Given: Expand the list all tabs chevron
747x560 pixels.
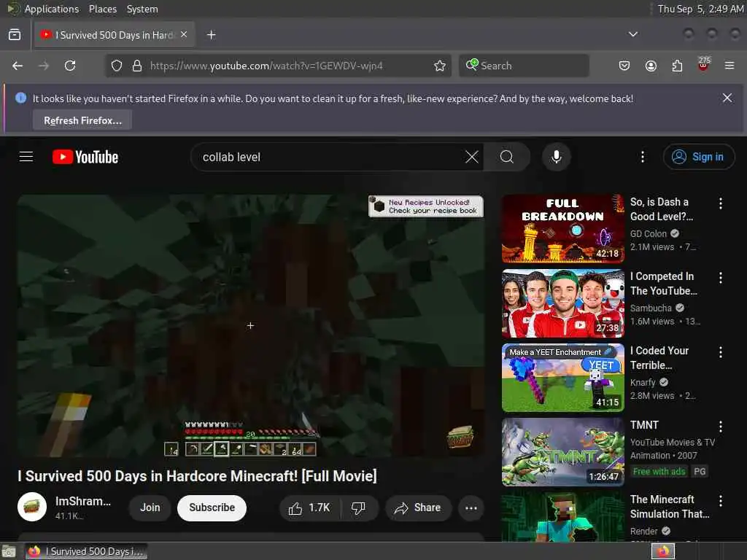Looking at the screenshot, I should [632, 34].
